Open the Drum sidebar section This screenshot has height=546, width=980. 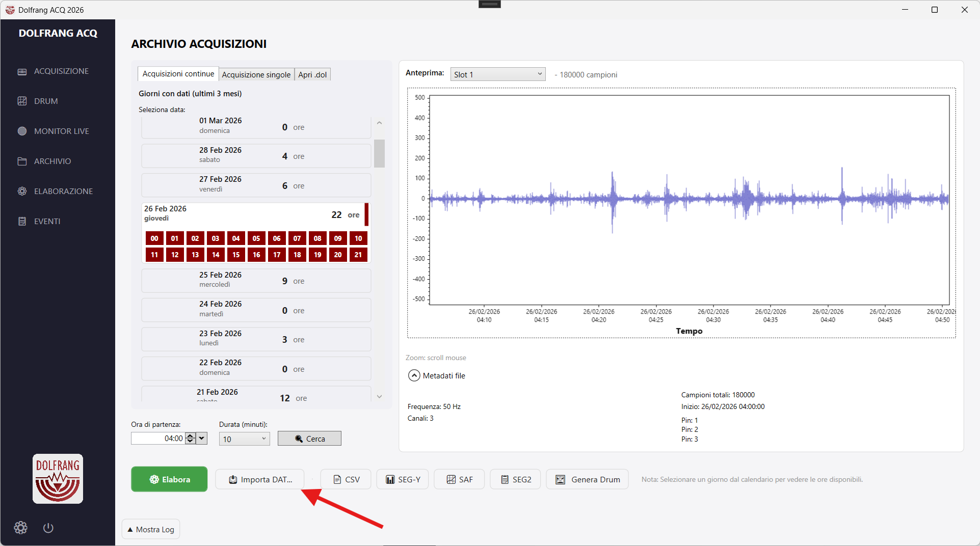[45, 101]
